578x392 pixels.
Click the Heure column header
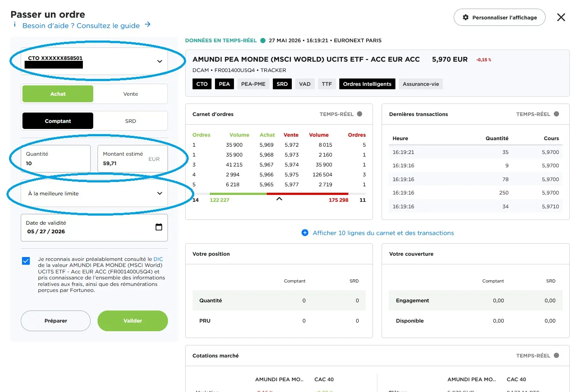click(400, 138)
